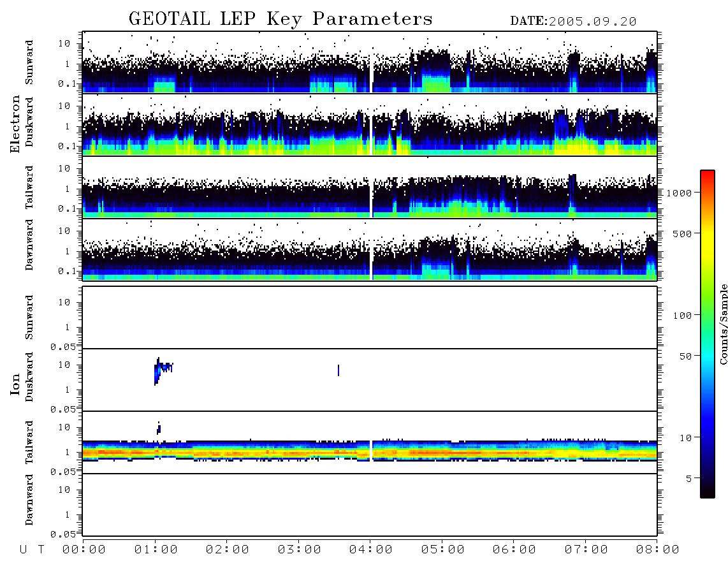Image resolution: width=728 pixels, height=561 pixels.
Task: Select the vertical "Electron" group label
Action: (x=15, y=124)
